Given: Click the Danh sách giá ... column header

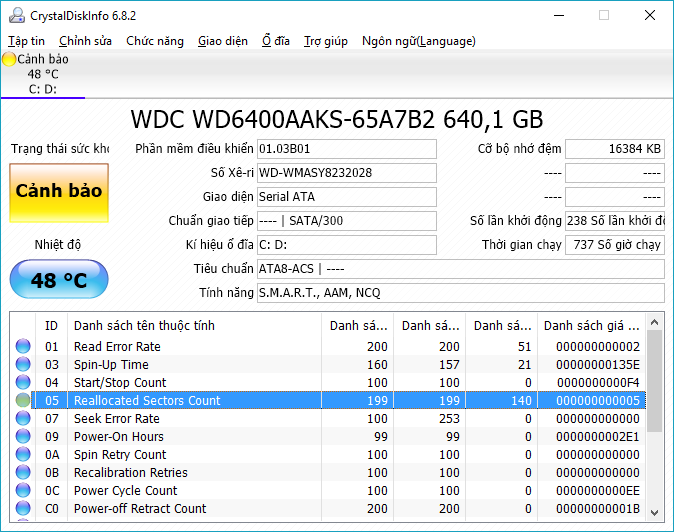Looking at the screenshot, I should coord(591,326).
